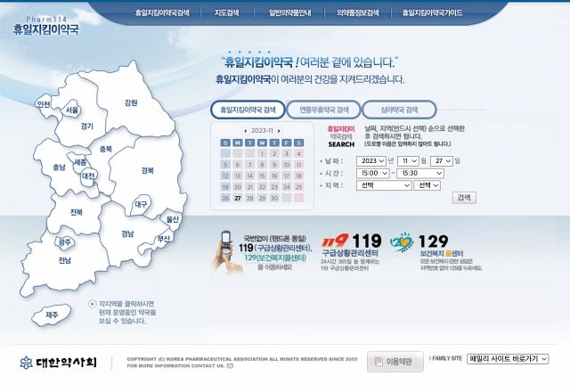
Task: Open 일반의약품안내 menu
Action: pyautogui.click(x=289, y=13)
